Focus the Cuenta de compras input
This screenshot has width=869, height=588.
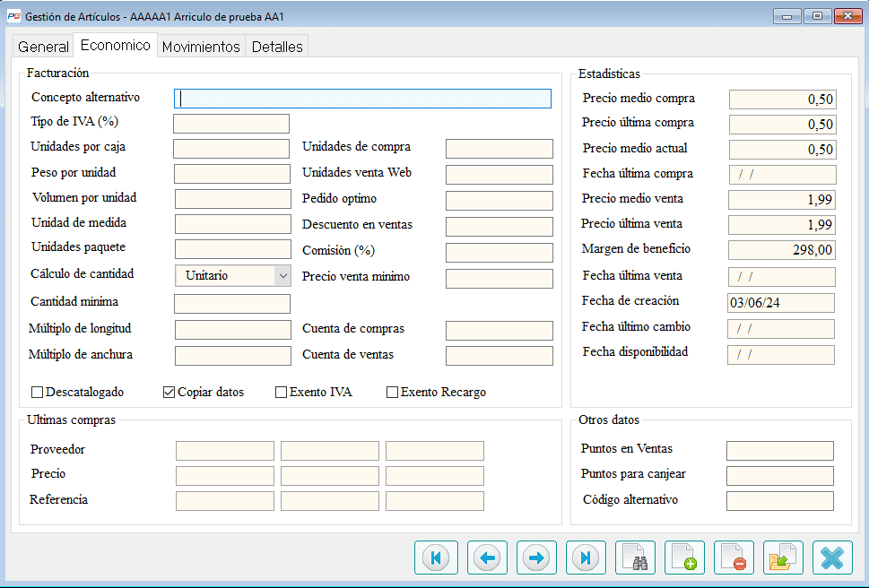500,331
